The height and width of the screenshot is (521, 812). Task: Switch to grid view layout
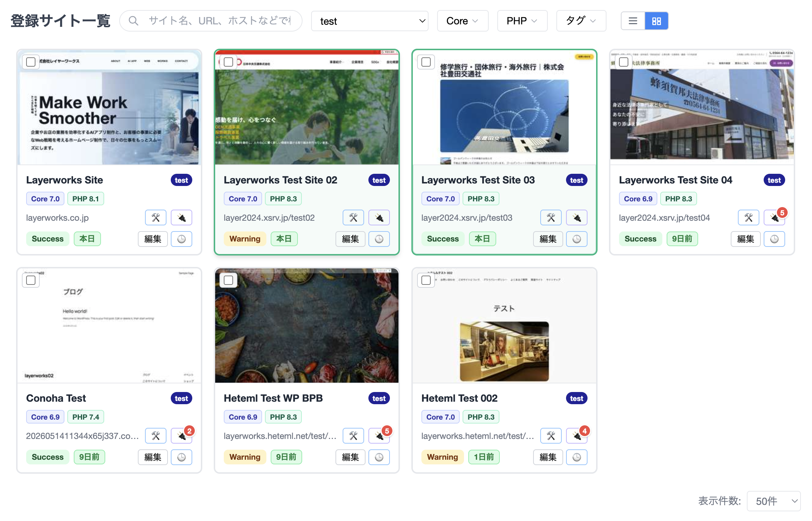(656, 21)
